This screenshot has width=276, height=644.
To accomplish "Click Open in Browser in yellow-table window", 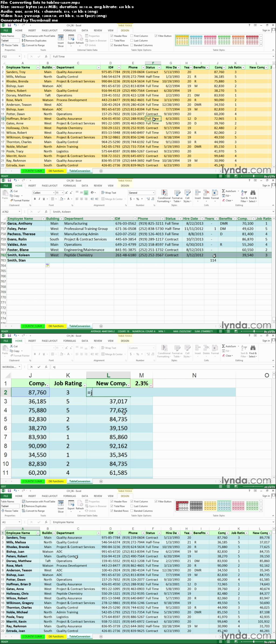I will pos(96,40).
